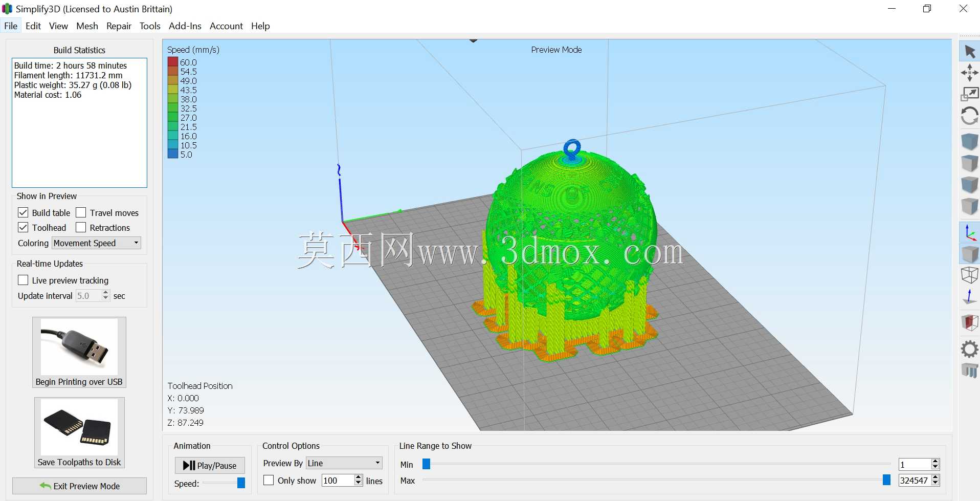This screenshot has height=501, width=980.
Task: Open the File menu
Action: pos(11,26)
